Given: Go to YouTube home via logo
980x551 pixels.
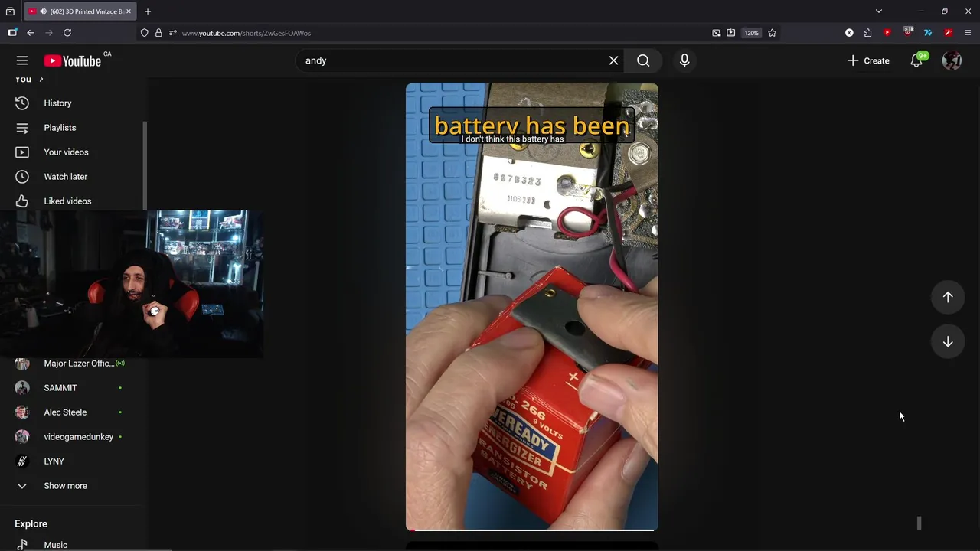Looking at the screenshot, I should pos(73,61).
